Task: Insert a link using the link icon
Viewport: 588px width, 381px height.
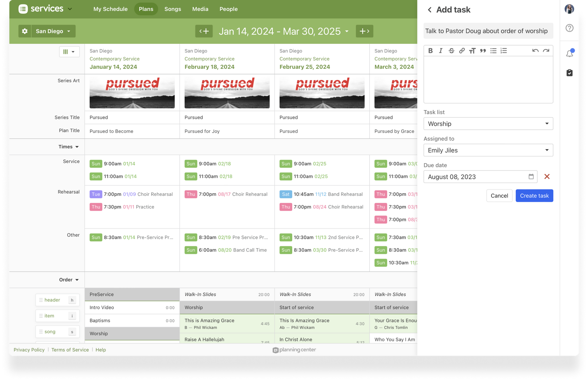Action: tap(462, 50)
